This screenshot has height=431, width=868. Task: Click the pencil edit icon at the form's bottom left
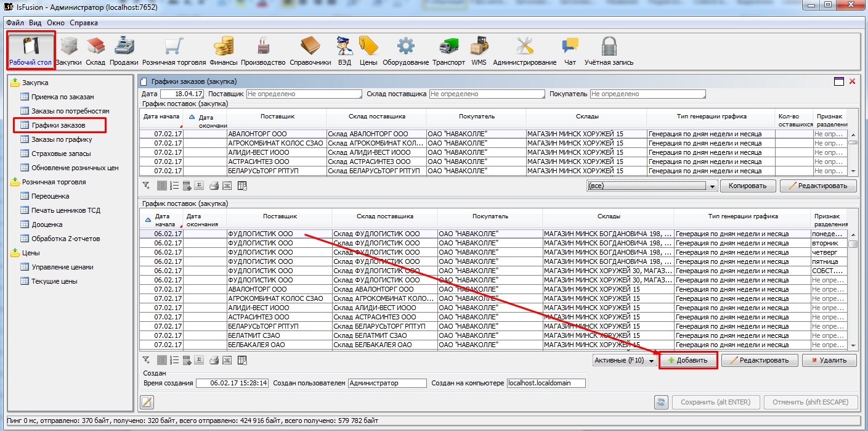click(x=147, y=403)
